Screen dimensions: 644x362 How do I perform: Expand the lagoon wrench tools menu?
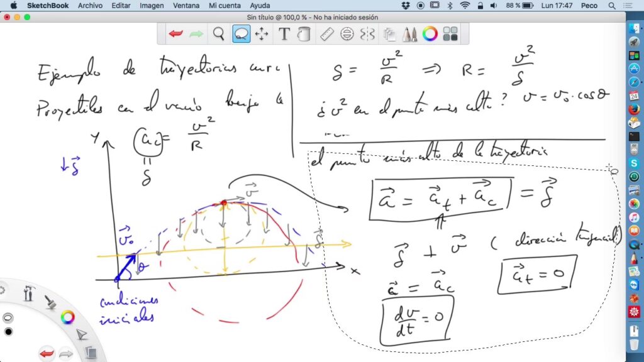29,293
